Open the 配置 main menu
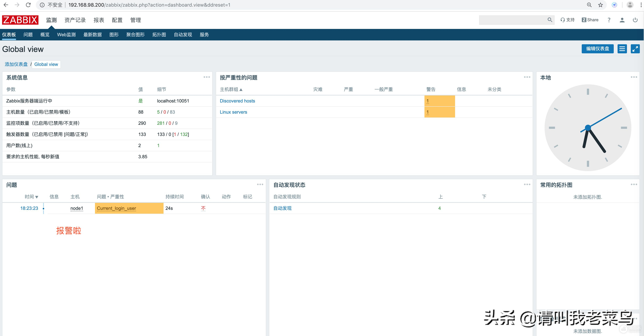Screen dimensions: 644x336 pos(117,20)
